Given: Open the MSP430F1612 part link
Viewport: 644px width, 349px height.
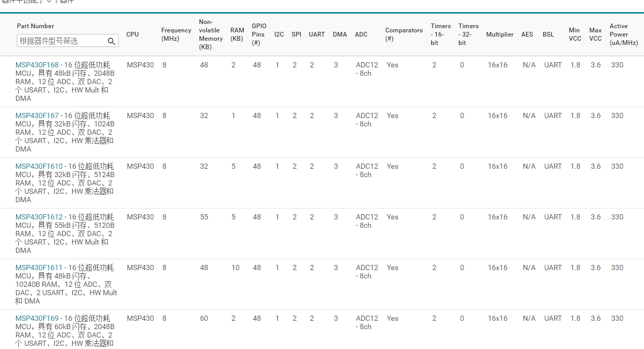Looking at the screenshot, I should 39,217.
